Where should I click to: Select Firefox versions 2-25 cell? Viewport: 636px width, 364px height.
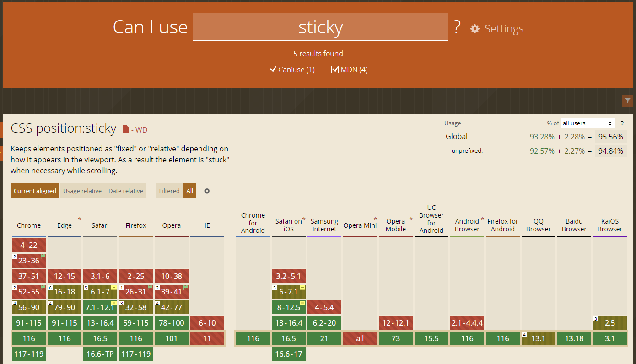click(x=136, y=276)
